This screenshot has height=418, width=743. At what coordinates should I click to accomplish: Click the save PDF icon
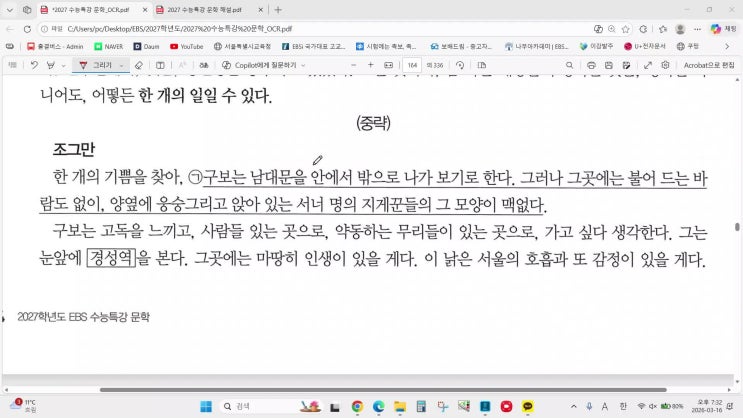tap(611, 65)
